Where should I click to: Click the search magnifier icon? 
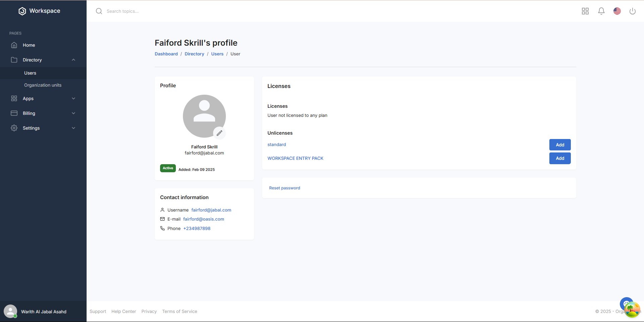click(x=99, y=11)
